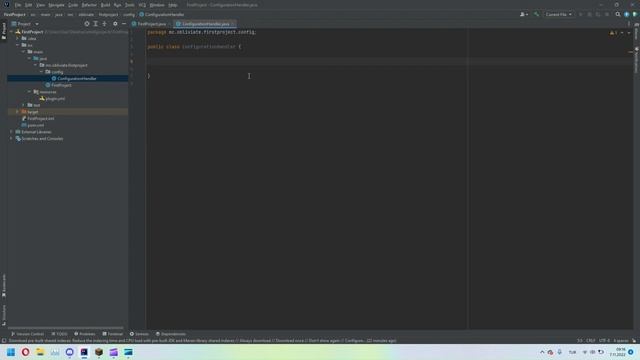Collapse the FirstProject root node
The width and height of the screenshot is (640, 360).
click(x=11, y=32)
